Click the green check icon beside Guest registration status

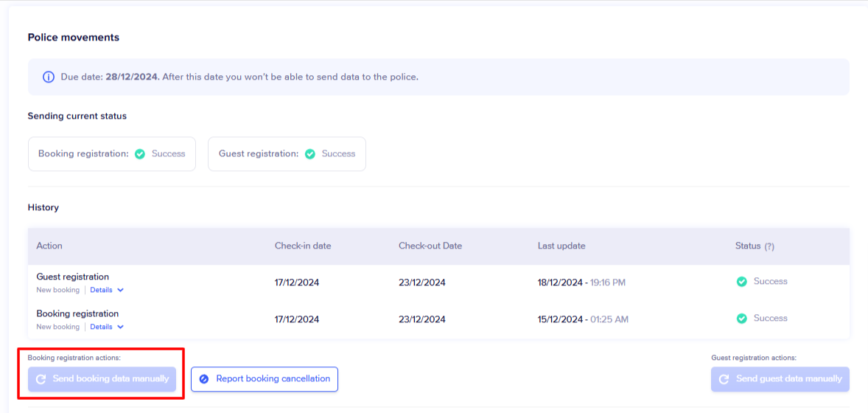point(310,154)
